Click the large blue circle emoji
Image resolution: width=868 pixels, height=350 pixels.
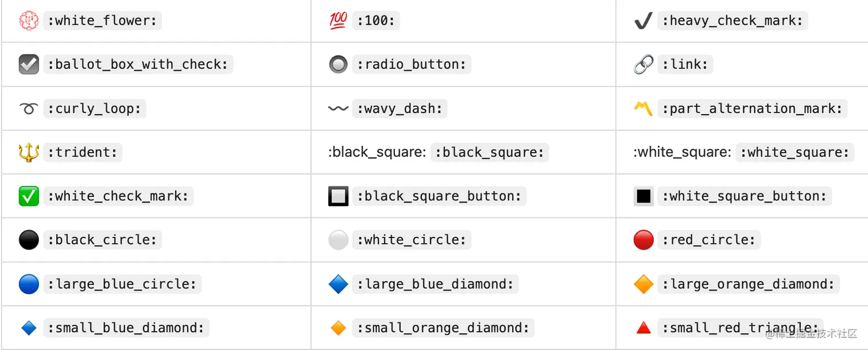click(29, 284)
